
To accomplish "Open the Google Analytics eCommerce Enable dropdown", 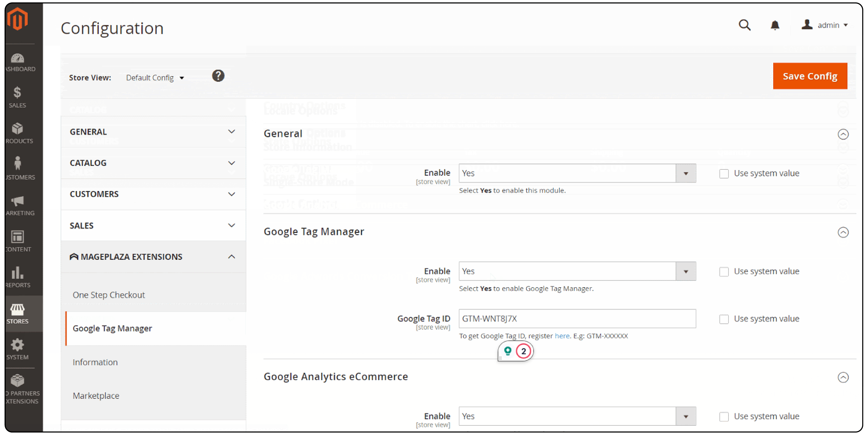I will click(577, 416).
